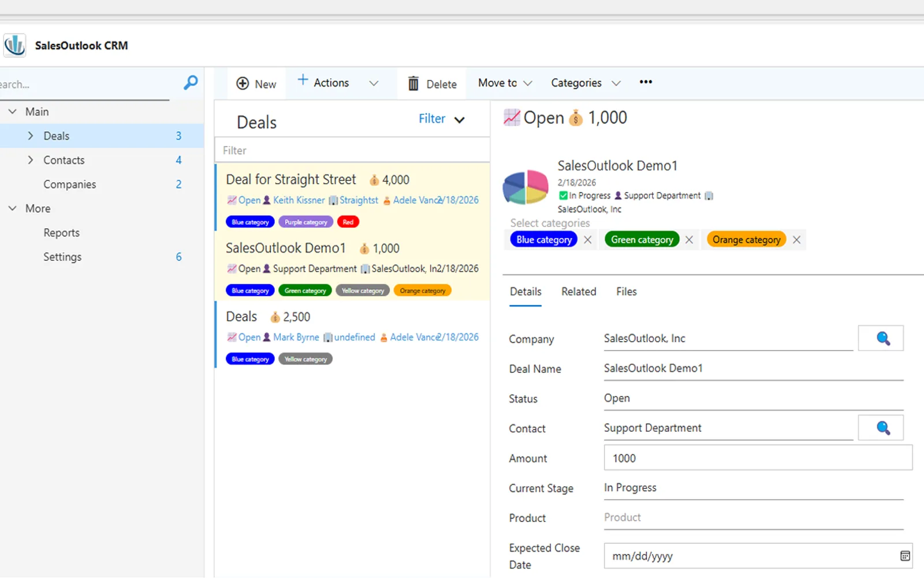Click the Delete trash can icon
Image resolution: width=924 pixels, height=578 pixels.
pyautogui.click(x=413, y=84)
